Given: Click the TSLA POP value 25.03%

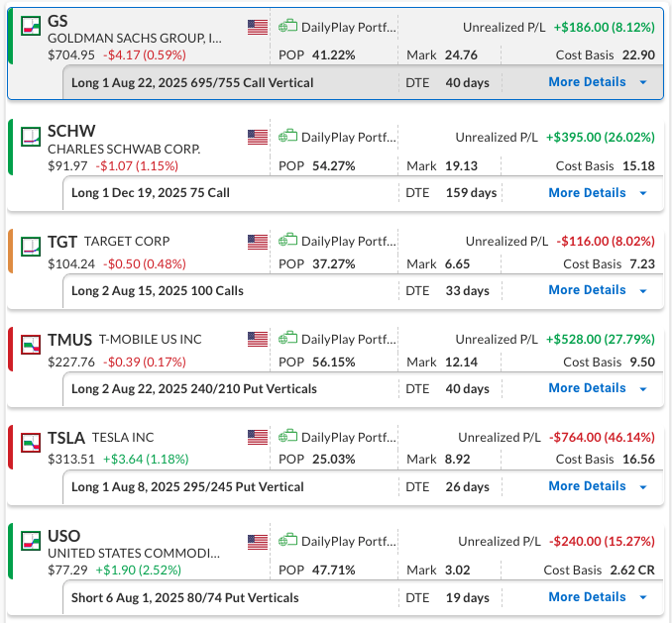Looking at the screenshot, I should click(333, 460).
